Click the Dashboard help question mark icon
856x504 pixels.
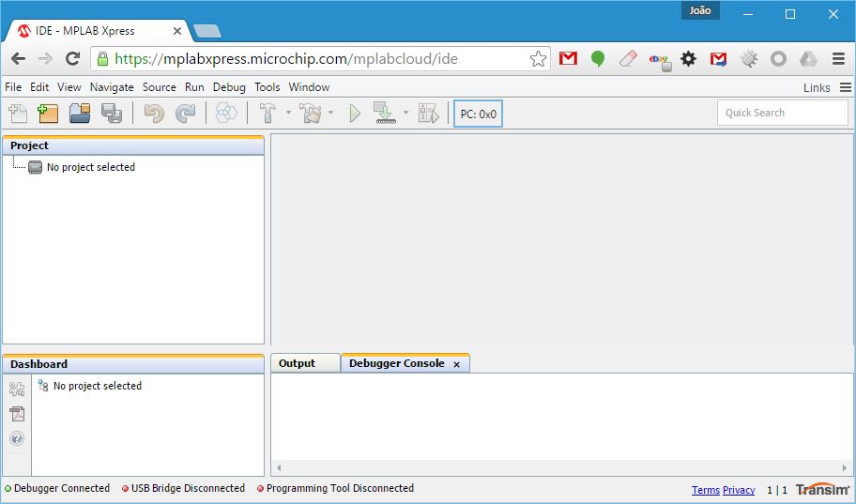[x=17, y=438]
